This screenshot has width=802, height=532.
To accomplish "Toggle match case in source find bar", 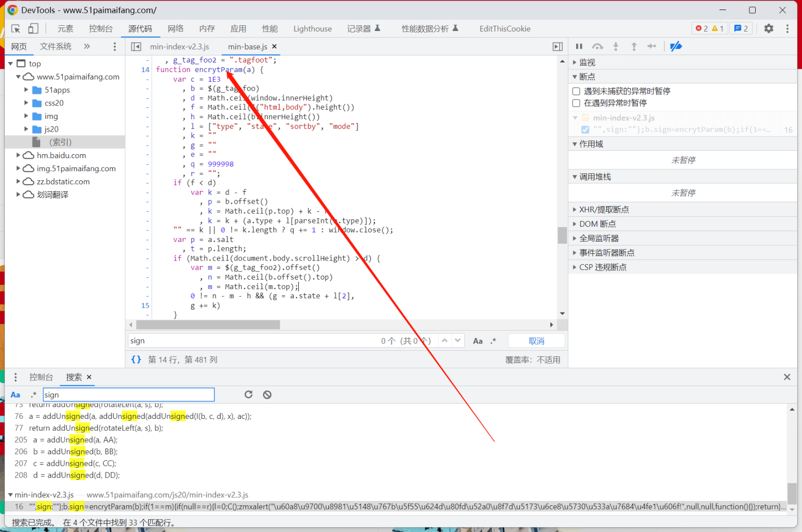I will (x=477, y=341).
